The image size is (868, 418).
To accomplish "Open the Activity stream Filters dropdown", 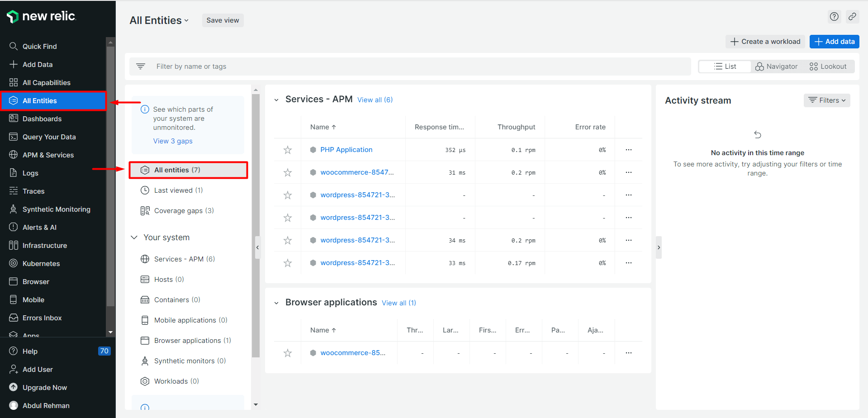I will pos(827,100).
